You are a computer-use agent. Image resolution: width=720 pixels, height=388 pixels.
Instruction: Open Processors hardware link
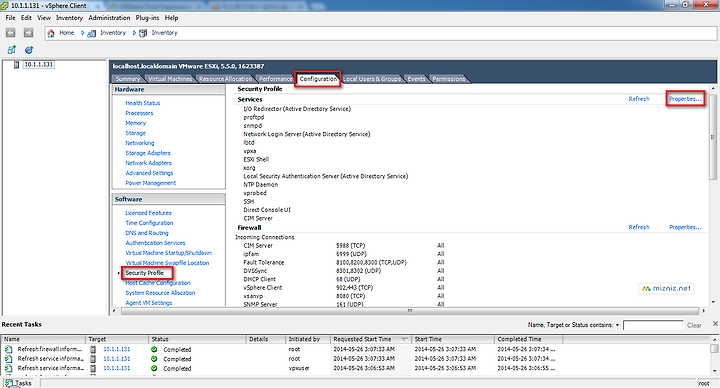click(139, 113)
